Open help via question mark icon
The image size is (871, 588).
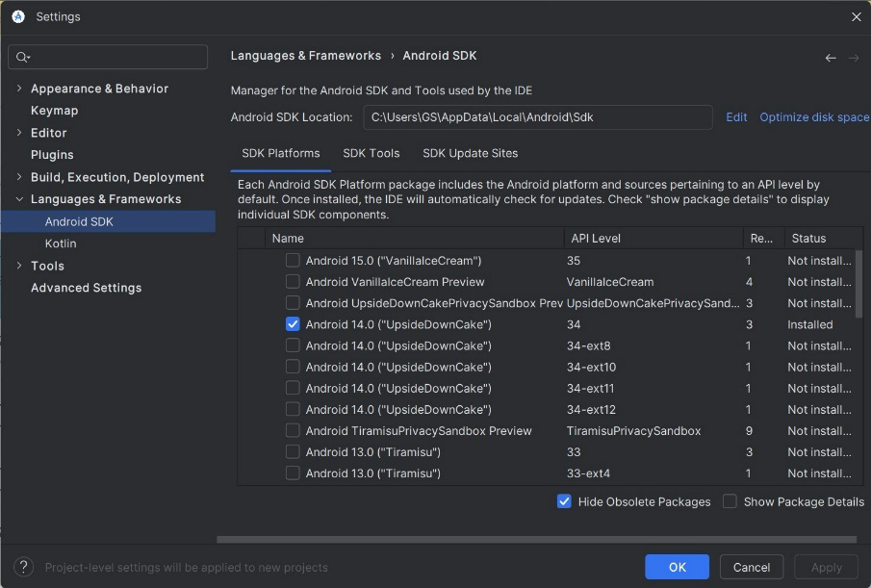click(x=23, y=567)
